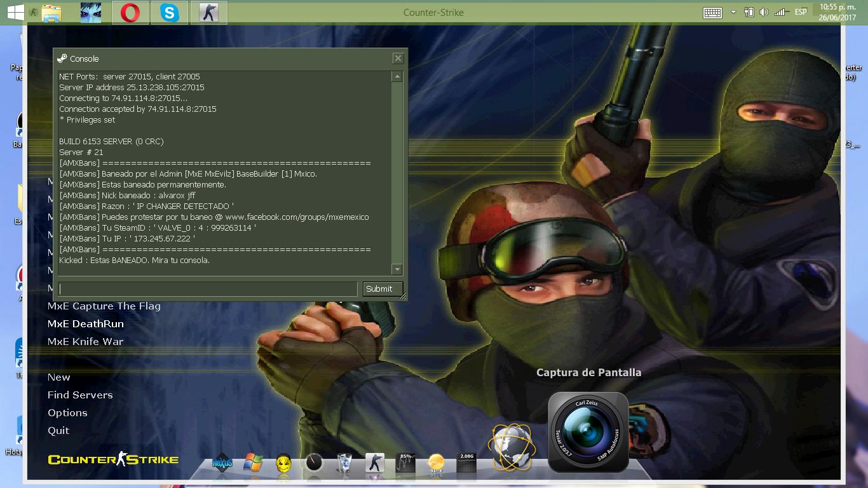Screen dimensions: 868x488
Task: Click the 'Nick baneado : alvarox jff' line
Action: [127, 196]
